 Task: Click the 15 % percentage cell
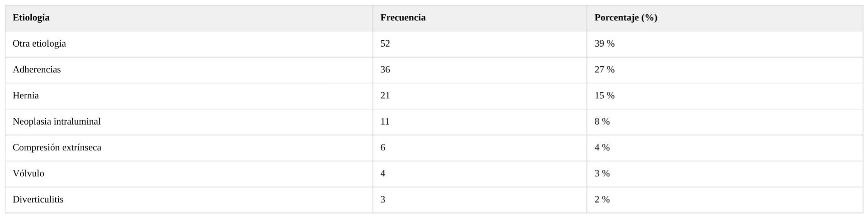tap(604, 96)
